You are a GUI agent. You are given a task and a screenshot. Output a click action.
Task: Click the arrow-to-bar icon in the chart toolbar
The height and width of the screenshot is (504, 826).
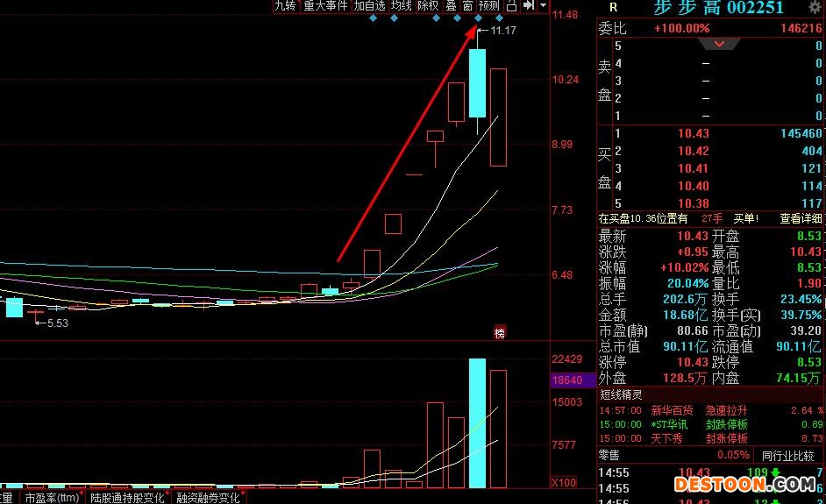(528, 6)
